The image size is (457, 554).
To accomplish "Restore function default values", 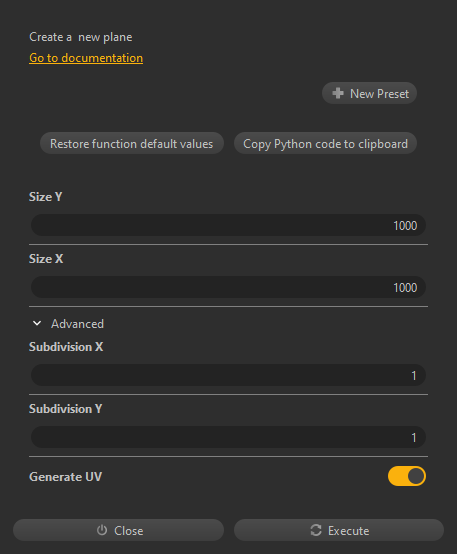I will point(132,143).
